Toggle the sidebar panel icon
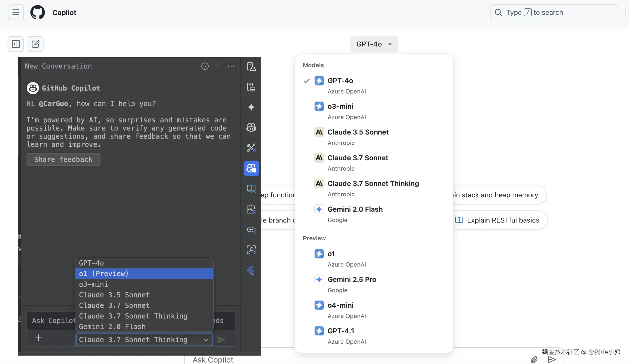 point(16,44)
